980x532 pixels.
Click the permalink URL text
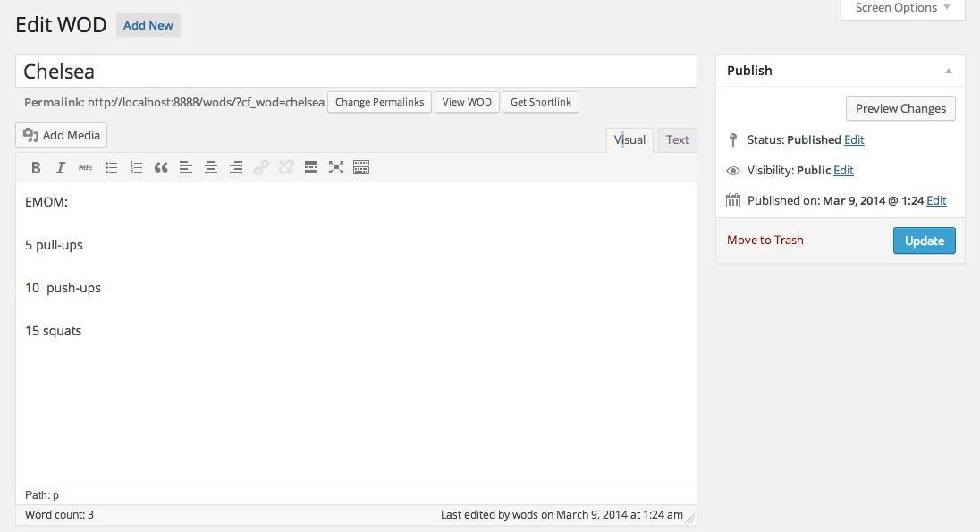click(x=206, y=102)
